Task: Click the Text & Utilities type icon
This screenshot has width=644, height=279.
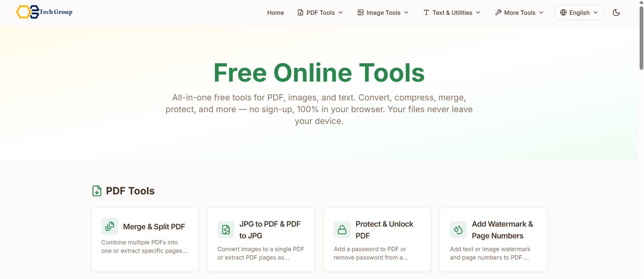Action: click(x=426, y=13)
